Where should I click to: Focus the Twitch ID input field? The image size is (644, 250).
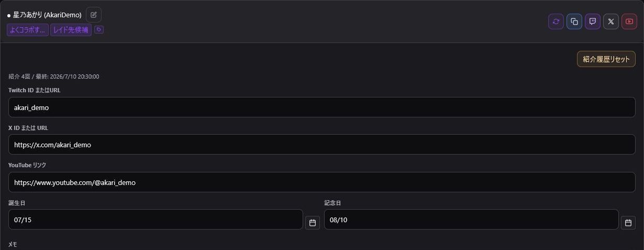322,107
